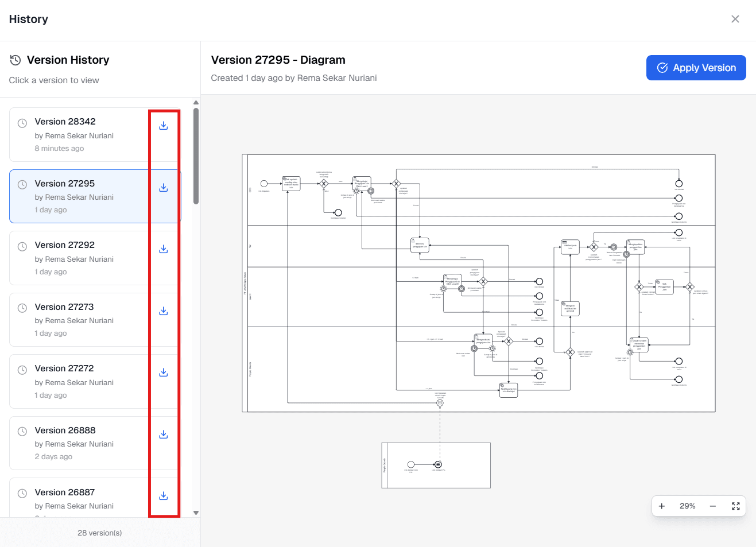
Task: Close the History dialog
Action: coord(735,18)
